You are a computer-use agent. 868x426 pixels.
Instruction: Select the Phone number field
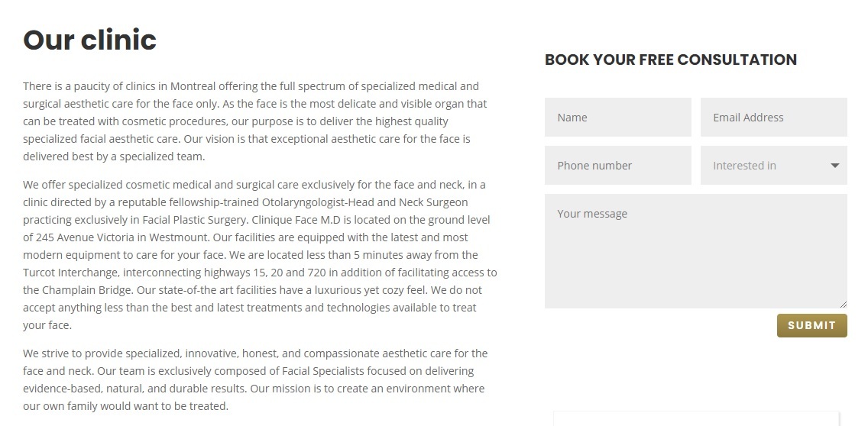[x=618, y=166]
